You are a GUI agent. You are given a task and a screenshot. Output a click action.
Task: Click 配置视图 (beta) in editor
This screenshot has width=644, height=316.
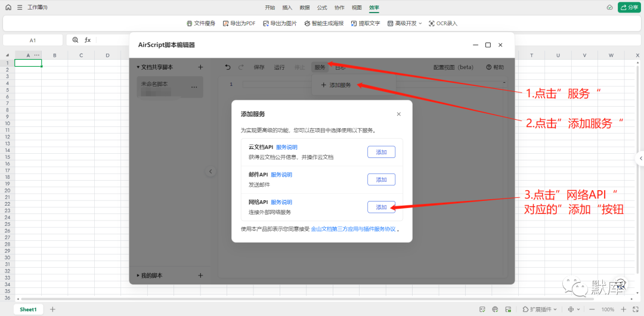click(453, 67)
